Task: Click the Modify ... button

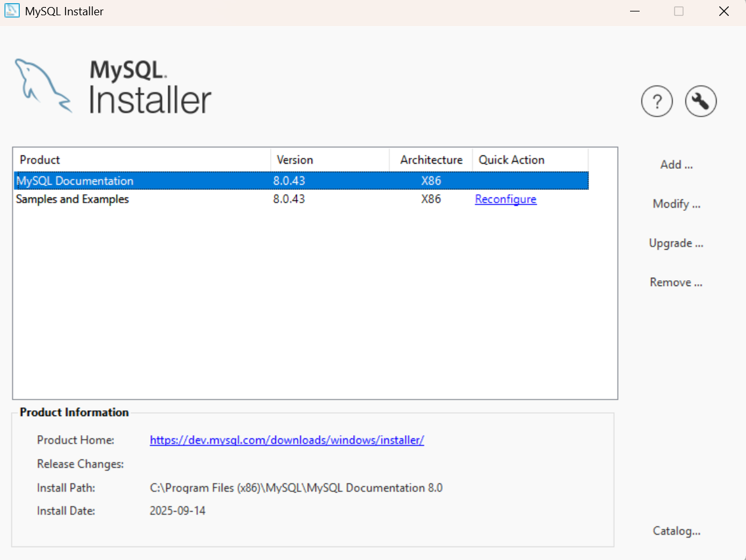Action: point(676,204)
